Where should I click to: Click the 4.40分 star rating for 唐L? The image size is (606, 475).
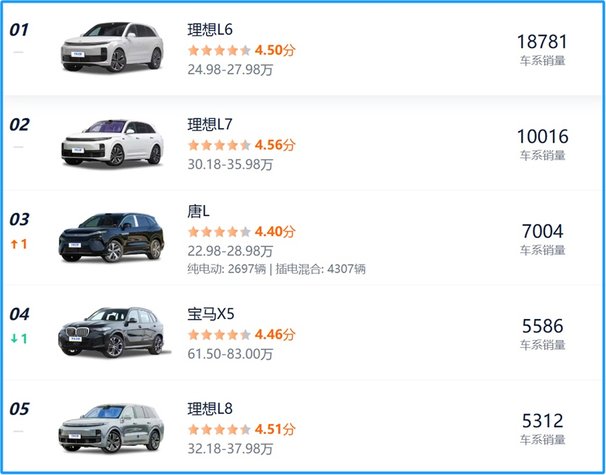point(242,232)
